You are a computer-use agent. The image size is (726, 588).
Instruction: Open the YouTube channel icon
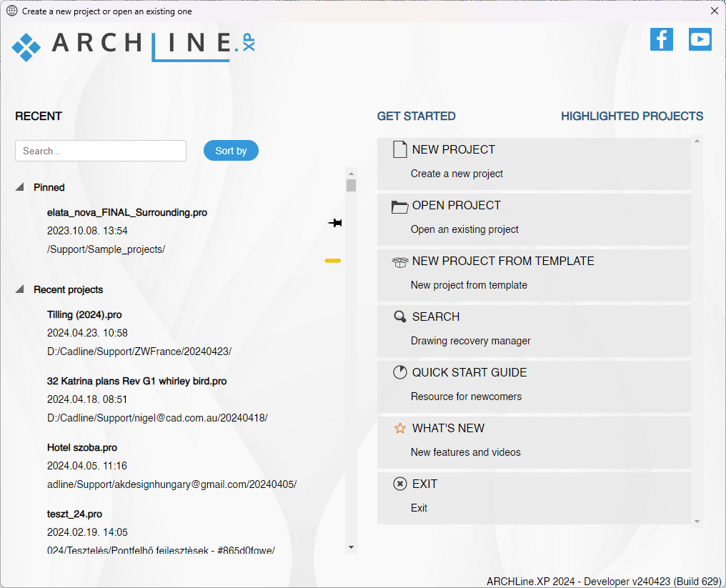700,39
